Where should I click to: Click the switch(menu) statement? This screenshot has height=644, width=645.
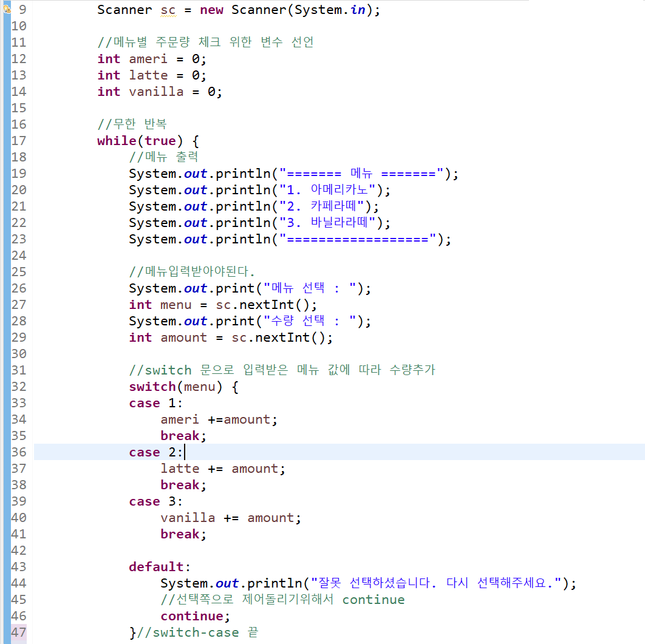pos(183,387)
